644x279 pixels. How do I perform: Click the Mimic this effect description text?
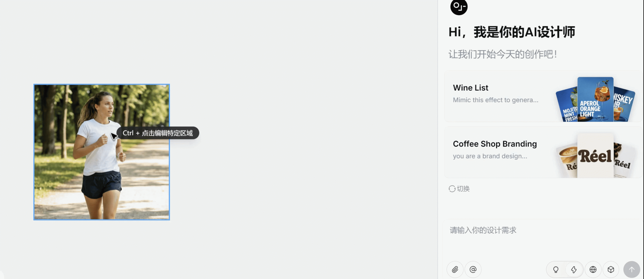coord(496,100)
